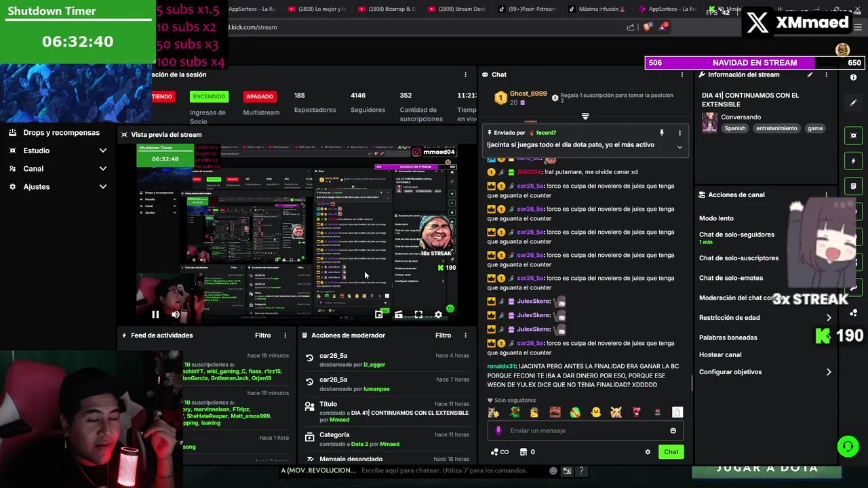Toggle stream preview panel from right sidebar
Viewport: 868px width, 488px height.
click(854, 135)
